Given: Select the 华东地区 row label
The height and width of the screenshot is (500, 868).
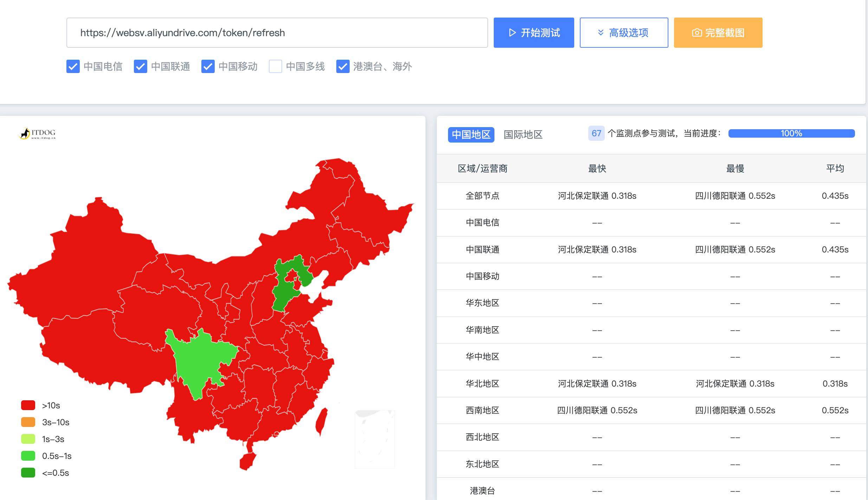Looking at the screenshot, I should (482, 303).
